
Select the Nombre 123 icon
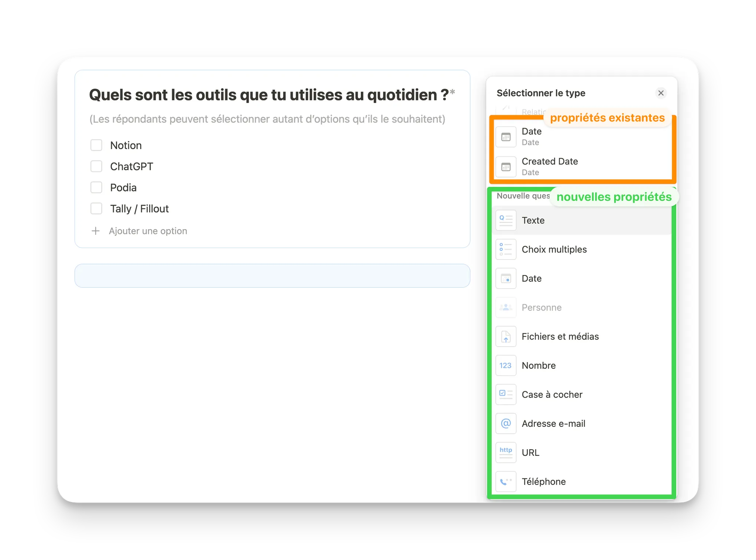click(506, 365)
